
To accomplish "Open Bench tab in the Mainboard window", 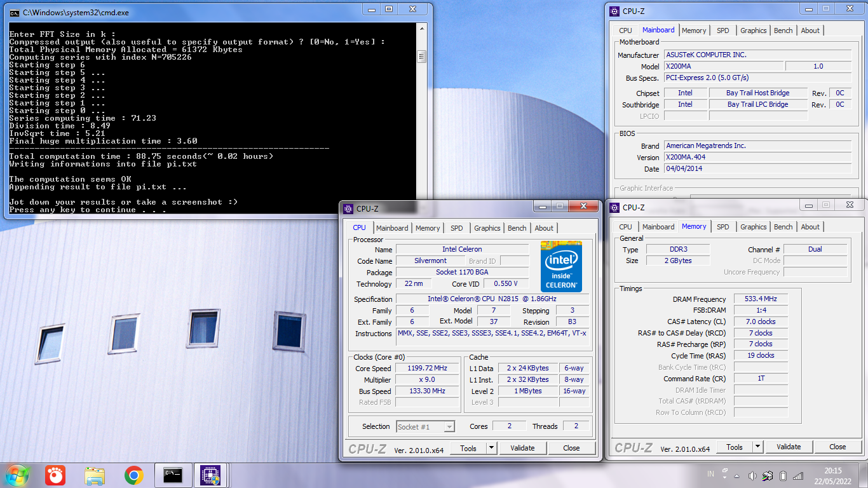I will [x=783, y=30].
